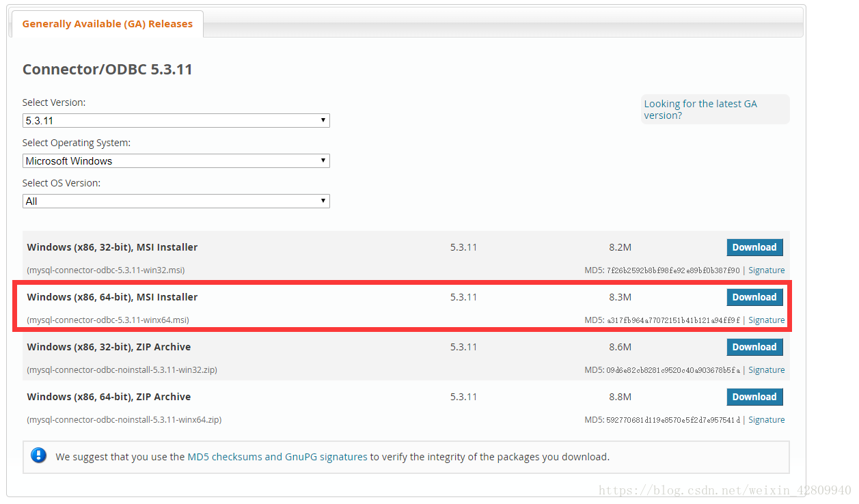The height and width of the screenshot is (504, 859).
Task: Download the Windows 64-bit MSI Installer
Action: point(754,297)
